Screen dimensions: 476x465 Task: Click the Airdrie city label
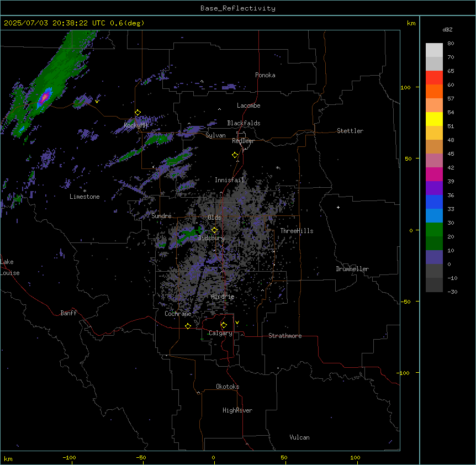pos(223,297)
